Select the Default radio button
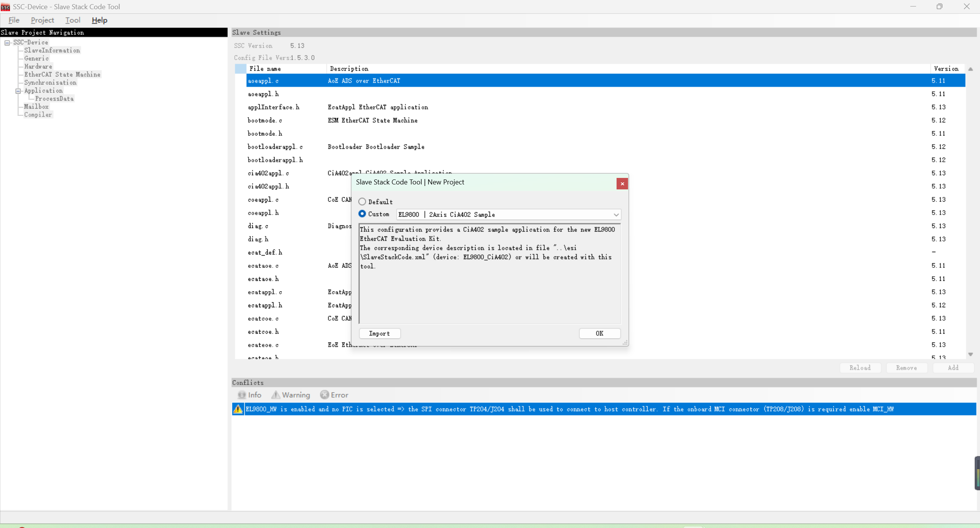The image size is (980, 528). (x=362, y=202)
